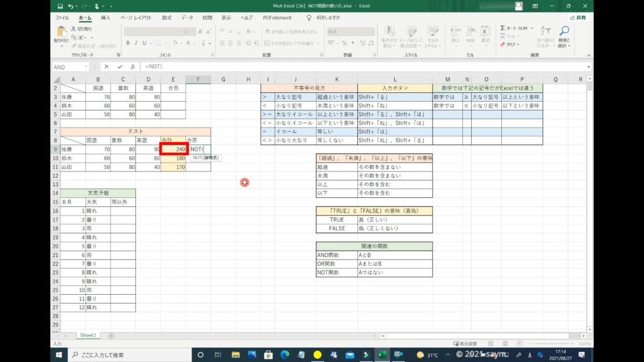Image resolution: width=644 pixels, height=362 pixels.
Task: Open the 挿入 (Insert) ribbon tab
Action: (106, 18)
